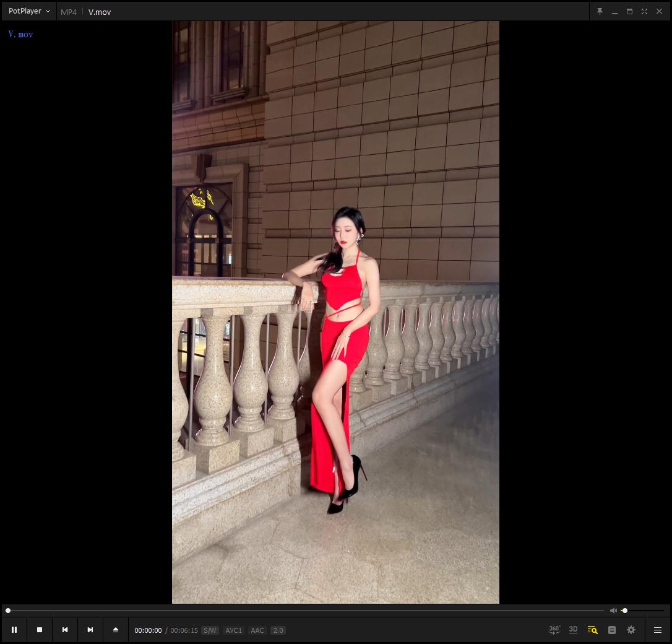Minimize the PotPlayer window
Viewport: 672px width, 644px height.
click(614, 12)
